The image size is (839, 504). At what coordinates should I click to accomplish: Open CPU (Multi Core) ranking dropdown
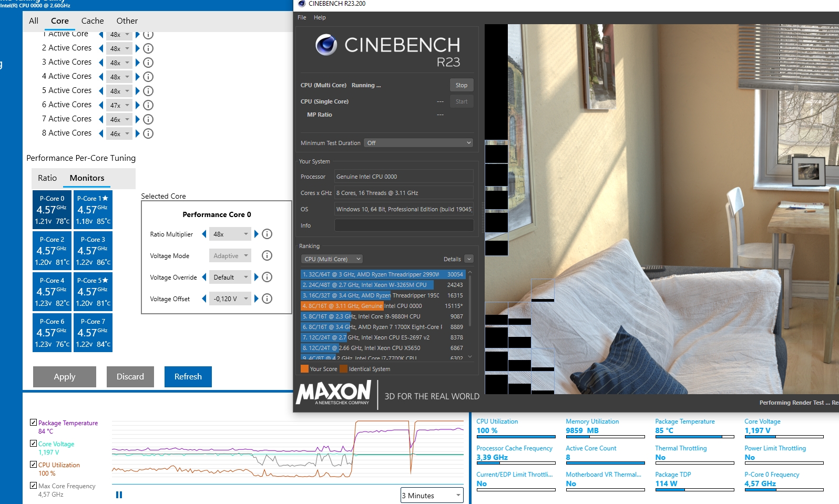tap(332, 259)
